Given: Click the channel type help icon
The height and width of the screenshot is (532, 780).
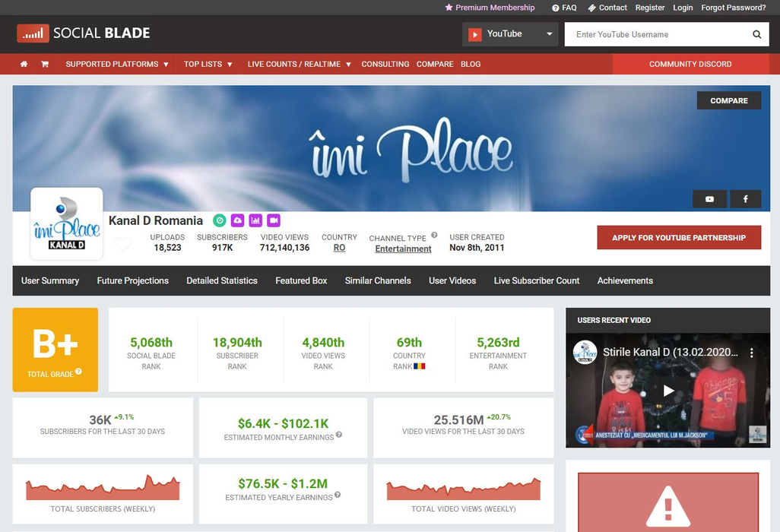Looking at the screenshot, I should 434,235.
